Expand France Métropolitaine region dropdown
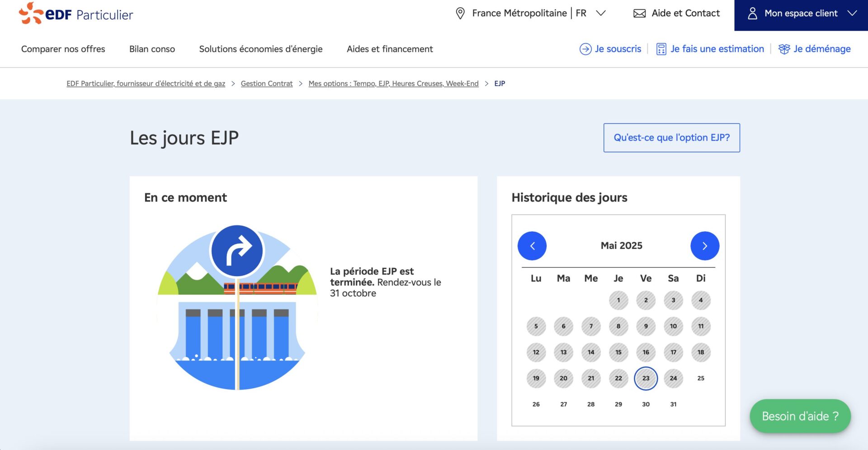This screenshot has height=450, width=868. click(600, 14)
